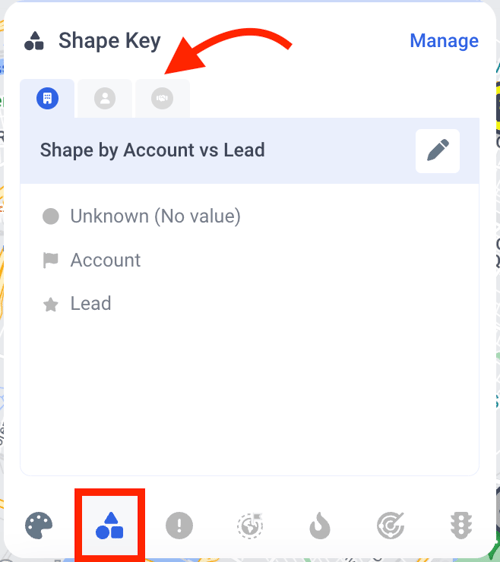Viewport: 500px width, 562px height.
Task: Switch to the handshake deals tab
Action: point(162,98)
